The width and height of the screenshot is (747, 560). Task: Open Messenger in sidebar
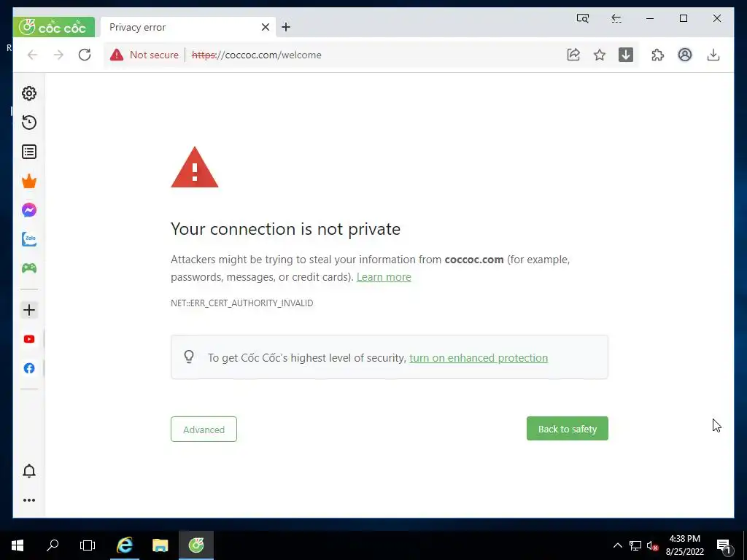click(29, 210)
